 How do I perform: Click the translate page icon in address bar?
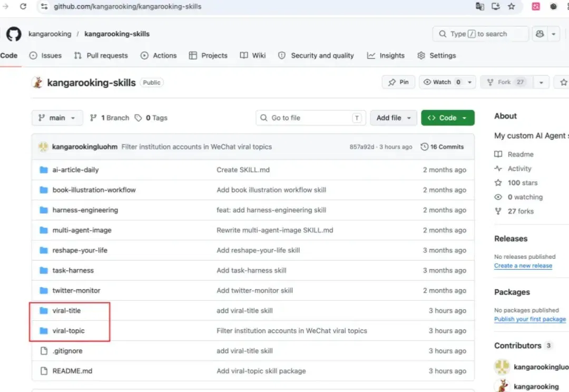pyautogui.click(x=480, y=6)
